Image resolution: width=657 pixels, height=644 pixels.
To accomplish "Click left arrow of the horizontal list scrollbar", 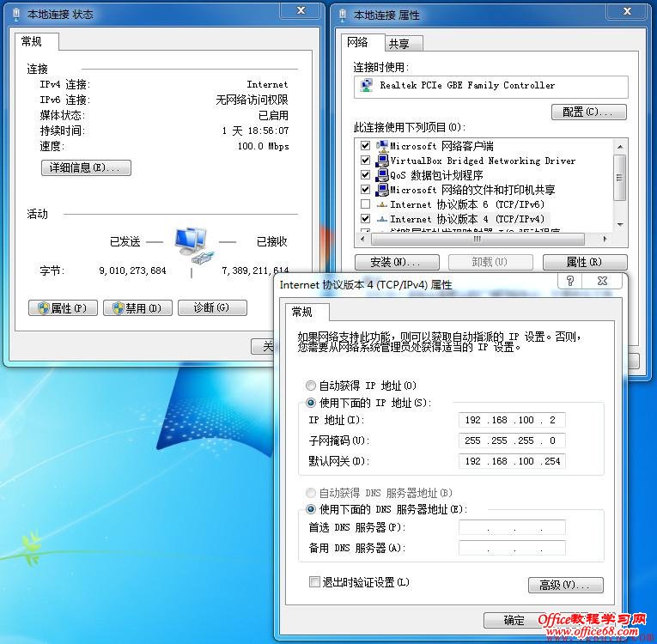I will coord(362,240).
